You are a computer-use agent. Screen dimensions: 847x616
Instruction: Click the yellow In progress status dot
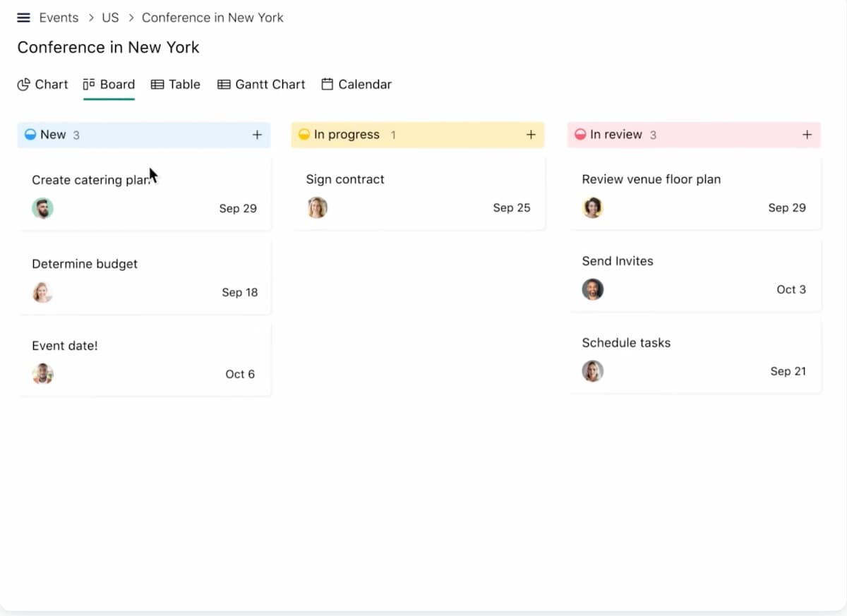click(304, 134)
